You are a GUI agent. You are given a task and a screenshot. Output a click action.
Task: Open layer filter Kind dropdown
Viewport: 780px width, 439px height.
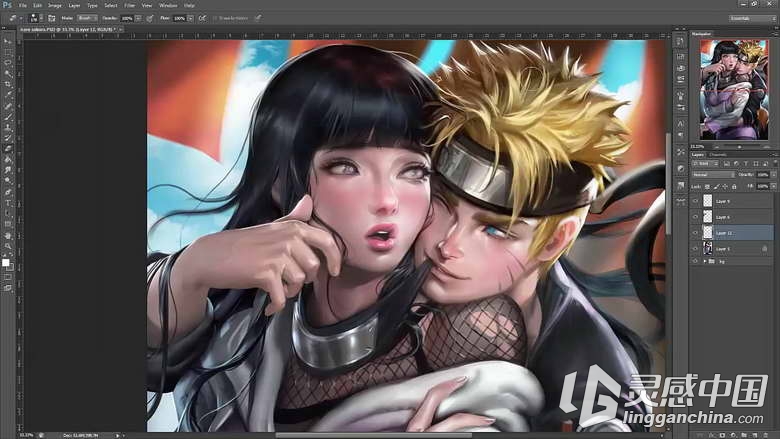[x=705, y=164]
